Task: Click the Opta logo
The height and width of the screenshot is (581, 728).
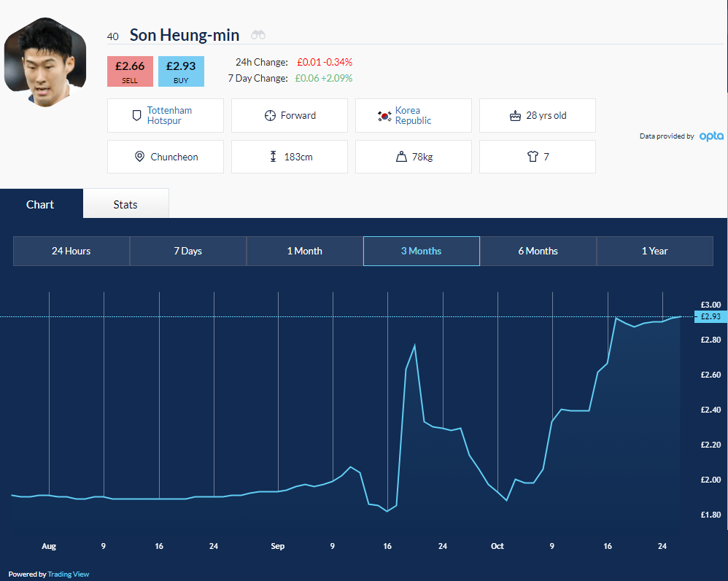Action: pyautogui.click(x=711, y=136)
